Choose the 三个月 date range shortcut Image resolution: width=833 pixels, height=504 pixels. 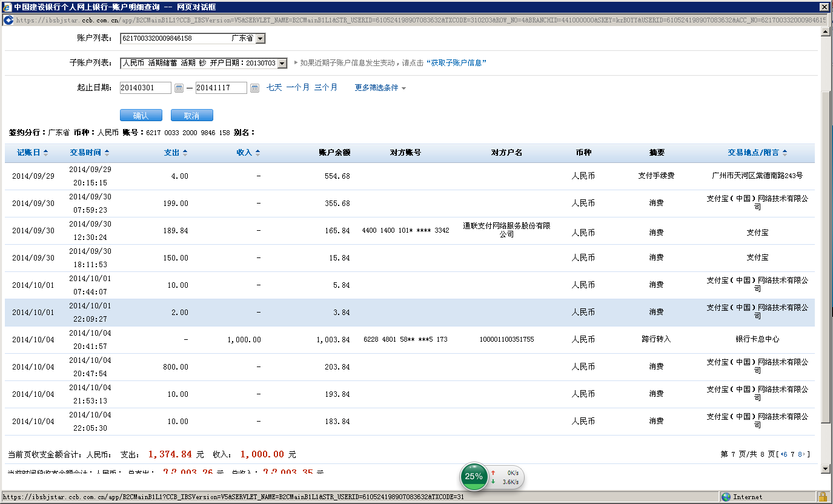tap(325, 88)
